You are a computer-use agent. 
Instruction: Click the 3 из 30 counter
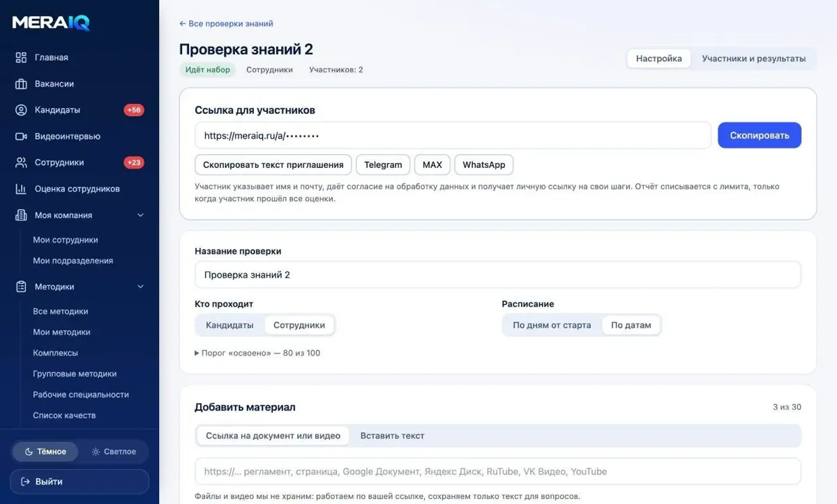coord(787,407)
